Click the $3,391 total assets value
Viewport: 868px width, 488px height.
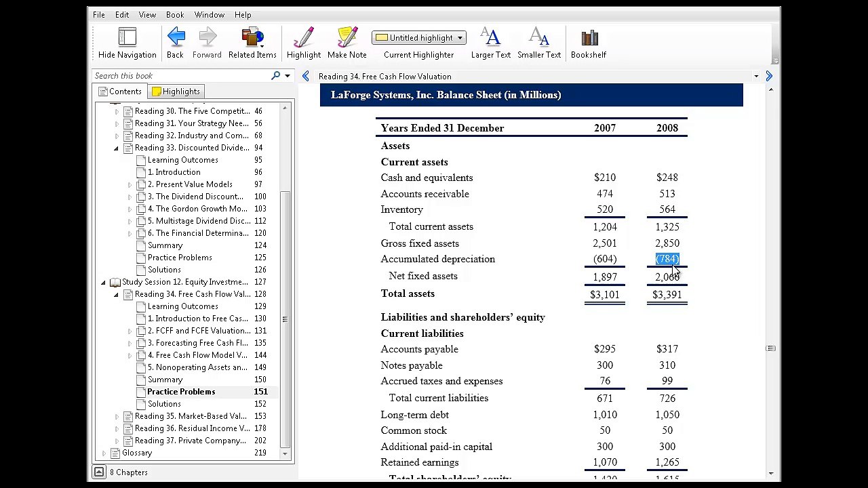coord(667,295)
